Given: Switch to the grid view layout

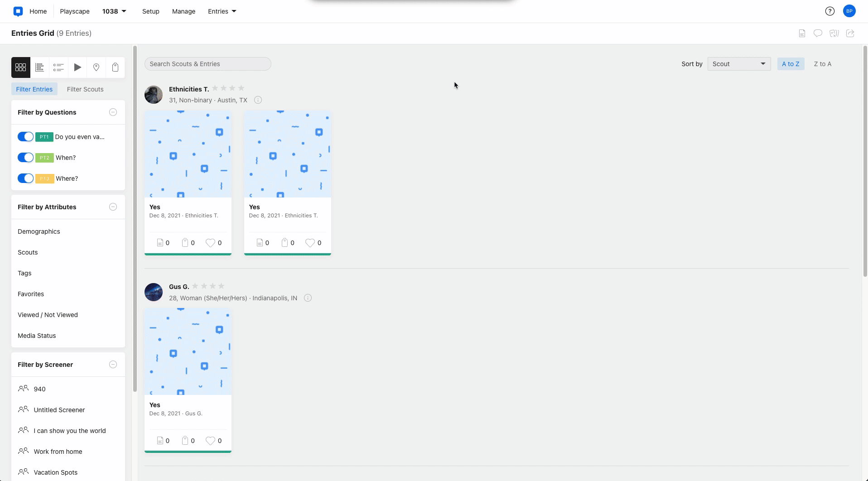Looking at the screenshot, I should (20, 67).
